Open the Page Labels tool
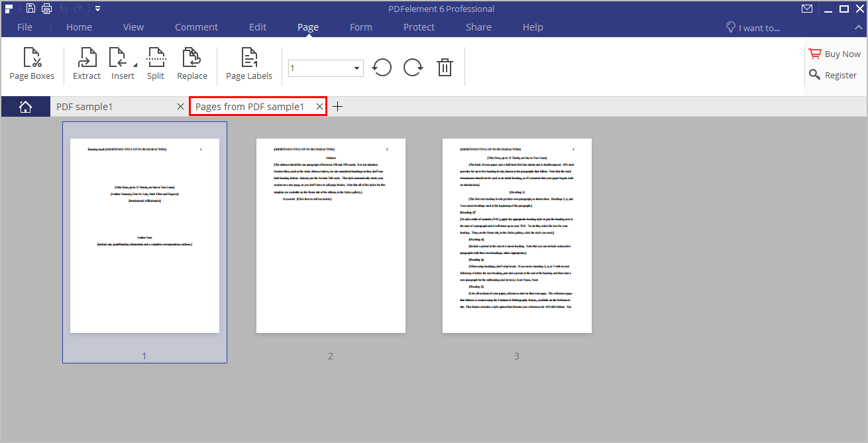This screenshot has width=868, height=443. (x=248, y=63)
